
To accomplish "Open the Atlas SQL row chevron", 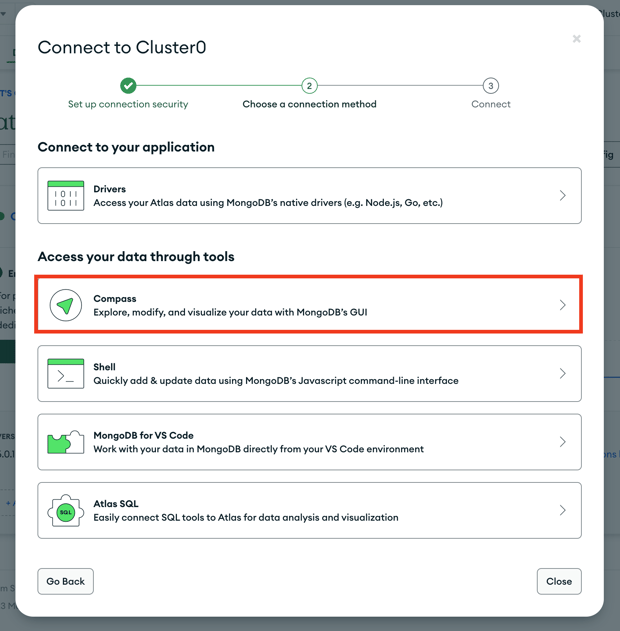I will point(562,510).
